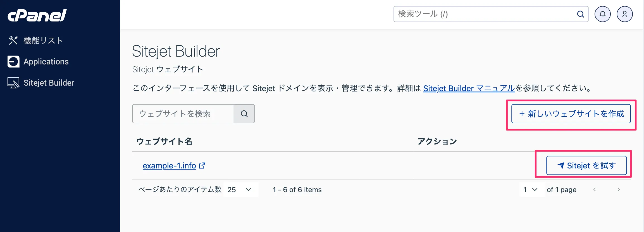The image size is (644, 232).
Task: Click the 機能リスト tools icon
Action: [13, 40]
